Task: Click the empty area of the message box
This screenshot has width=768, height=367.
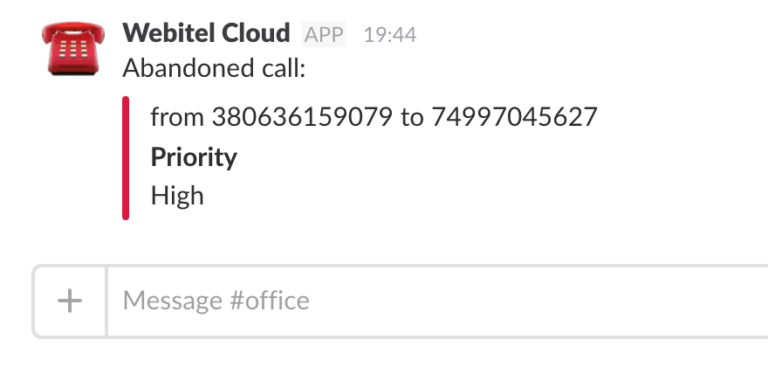Action: click(539, 301)
